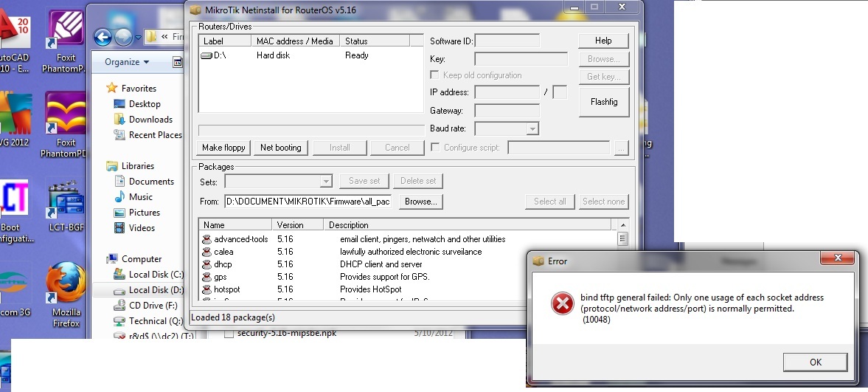
Task: Click the configure script ellipsis button
Action: click(x=621, y=148)
